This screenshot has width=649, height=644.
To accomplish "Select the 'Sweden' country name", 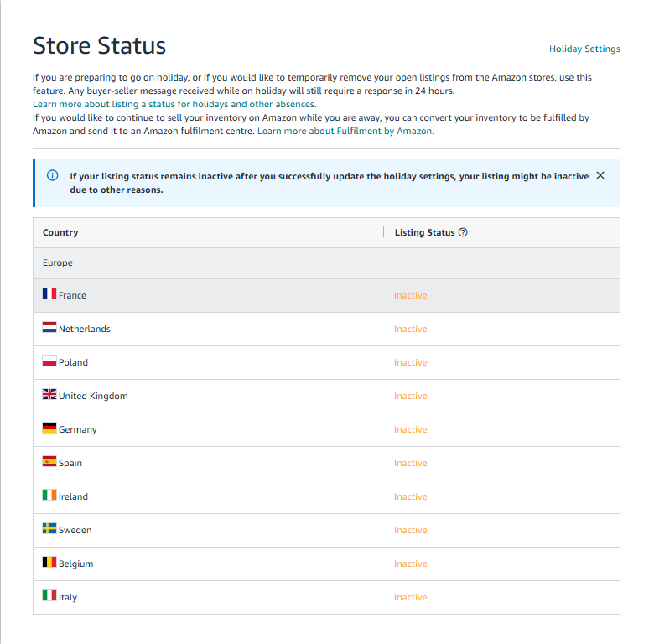I will tap(75, 530).
